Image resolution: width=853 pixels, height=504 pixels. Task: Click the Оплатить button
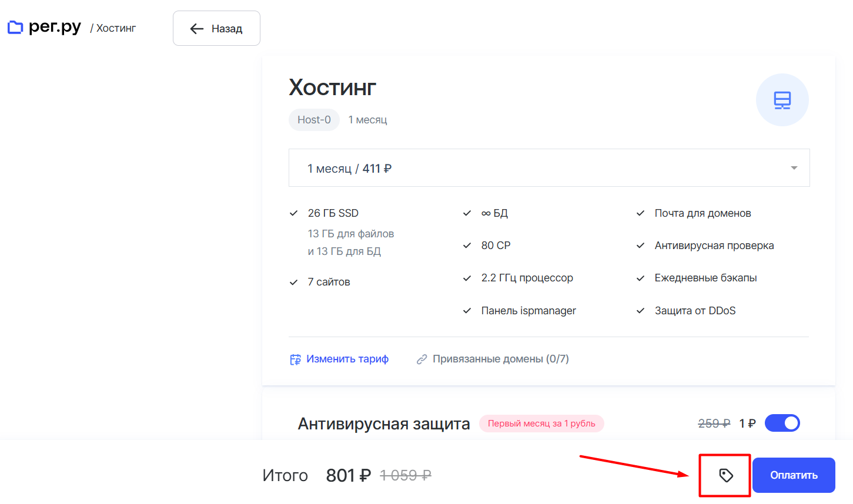(x=793, y=475)
